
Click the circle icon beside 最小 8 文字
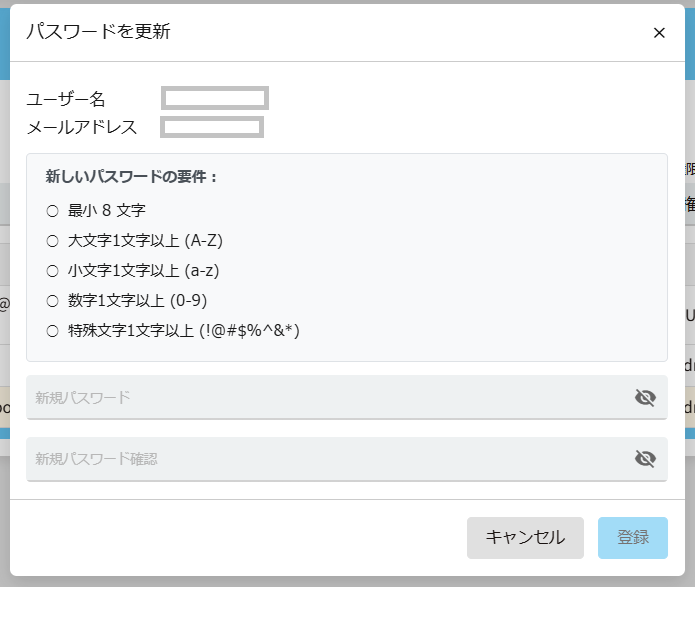click(53, 211)
